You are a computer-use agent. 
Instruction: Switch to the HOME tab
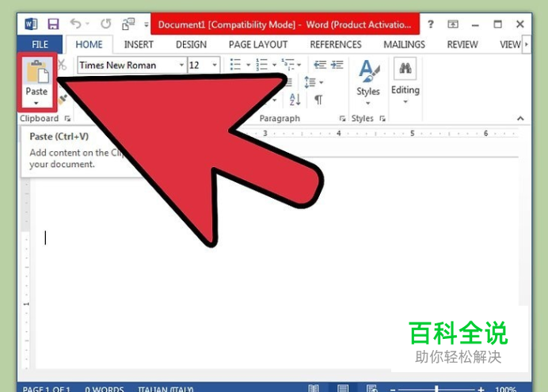click(x=89, y=44)
